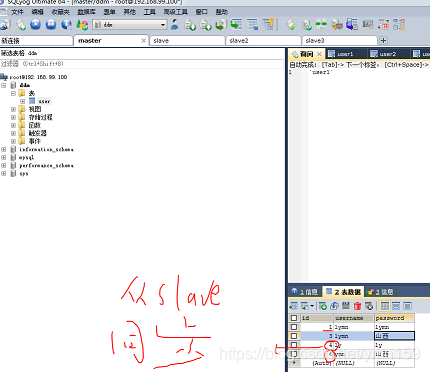Switch result to grid view icon
430x372 pixels.
385,306
